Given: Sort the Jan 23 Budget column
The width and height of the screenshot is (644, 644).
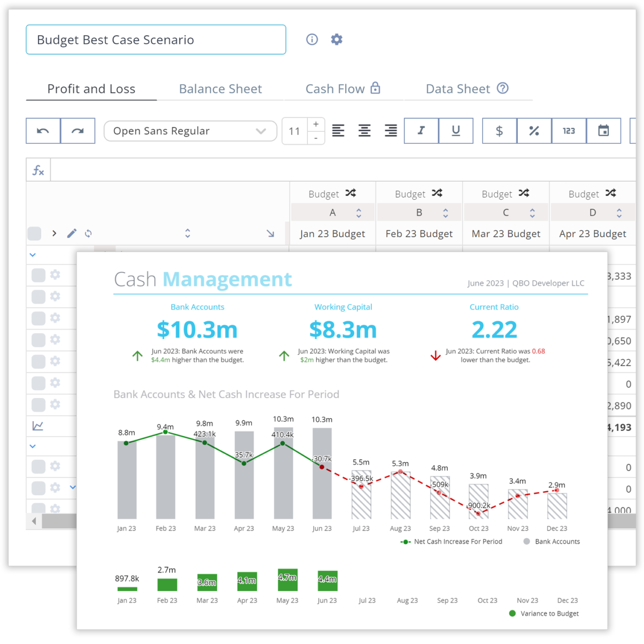Looking at the screenshot, I should pos(359,212).
